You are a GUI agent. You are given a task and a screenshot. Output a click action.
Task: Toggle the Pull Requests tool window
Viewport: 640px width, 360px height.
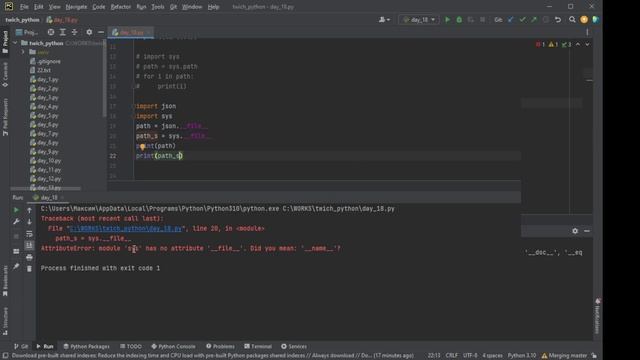tap(5, 117)
